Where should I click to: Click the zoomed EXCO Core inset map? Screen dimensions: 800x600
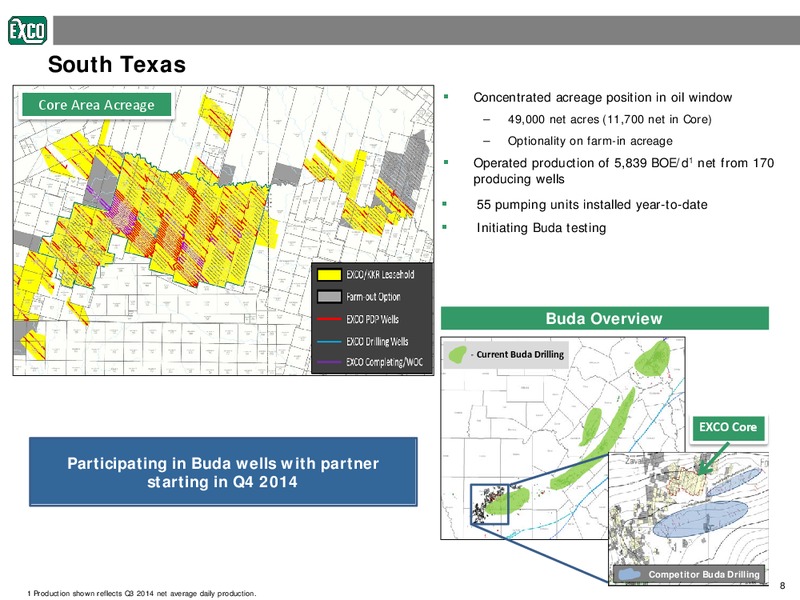pyautogui.click(x=689, y=518)
